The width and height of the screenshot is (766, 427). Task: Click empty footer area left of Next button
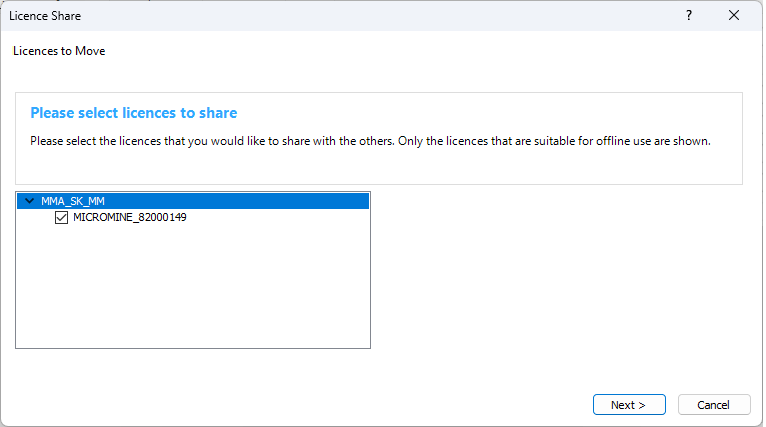(300, 405)
